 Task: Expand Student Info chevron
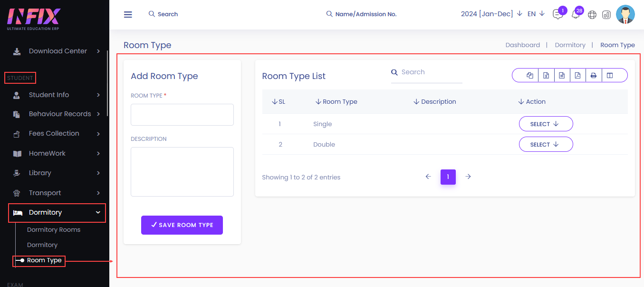pos(98,95)
